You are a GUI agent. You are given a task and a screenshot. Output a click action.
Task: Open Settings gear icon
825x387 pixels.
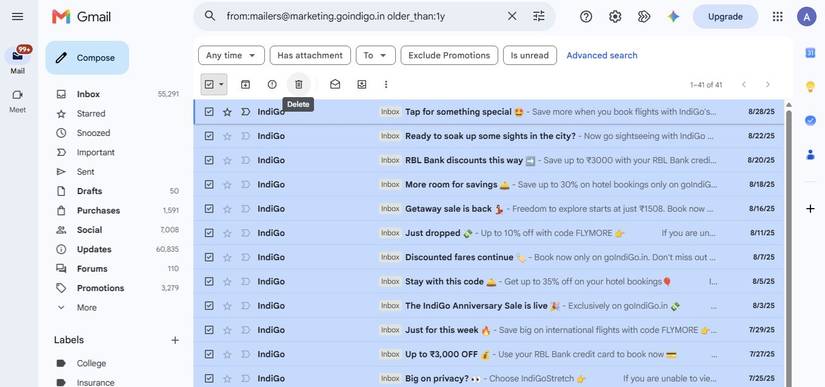pos(615,16)
